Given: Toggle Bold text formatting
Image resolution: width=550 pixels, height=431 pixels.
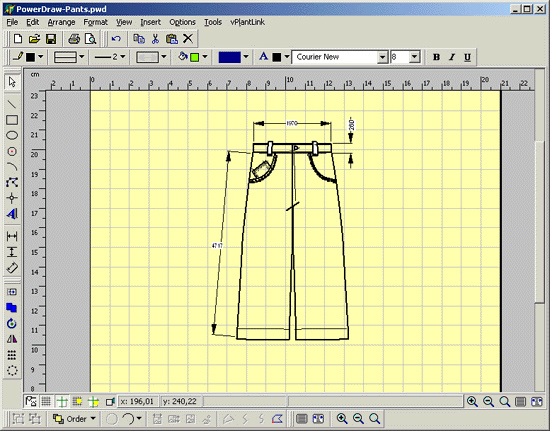Looking at the screenshot, I should (x=436, y=57).
